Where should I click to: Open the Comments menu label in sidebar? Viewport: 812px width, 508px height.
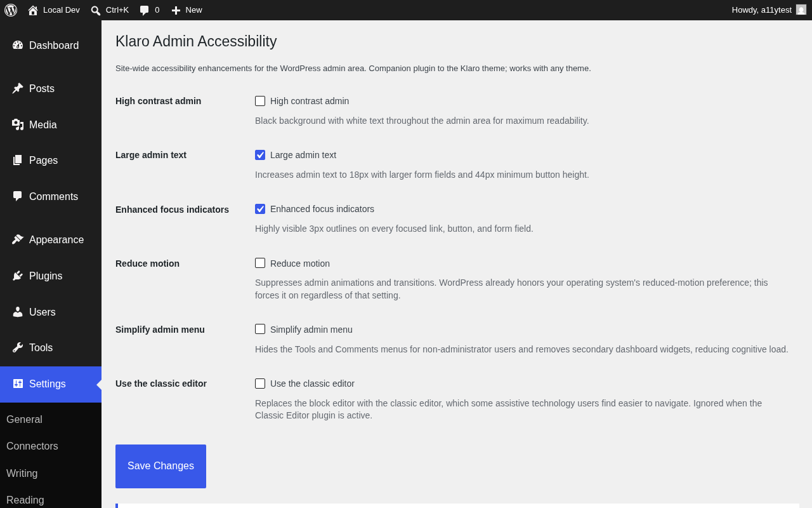pos(54,197)
